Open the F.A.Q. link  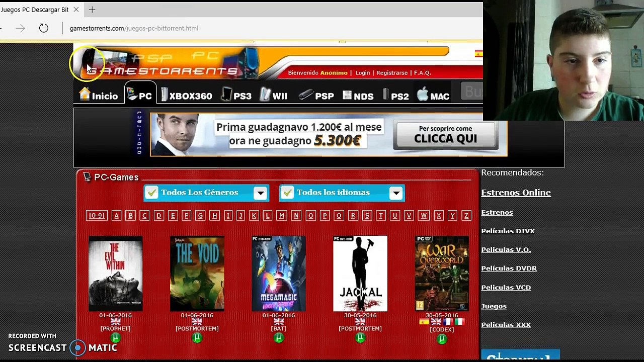423,73
